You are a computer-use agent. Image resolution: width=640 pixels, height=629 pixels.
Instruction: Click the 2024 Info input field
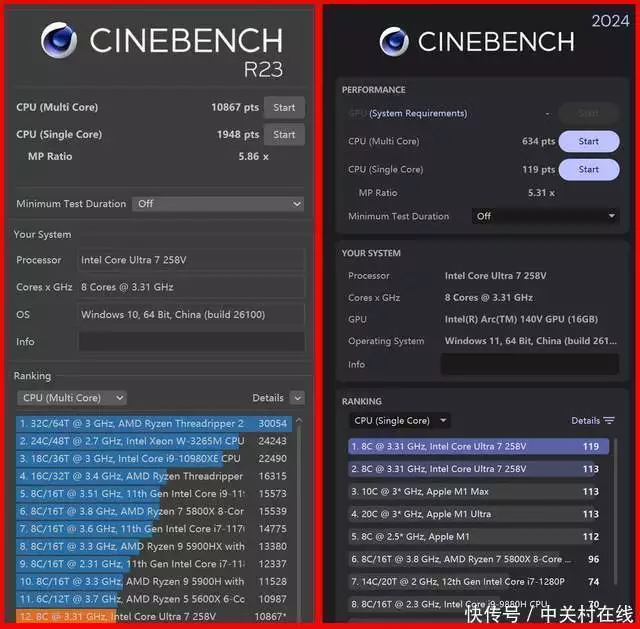pyautogui.click(x=530, y=364)
